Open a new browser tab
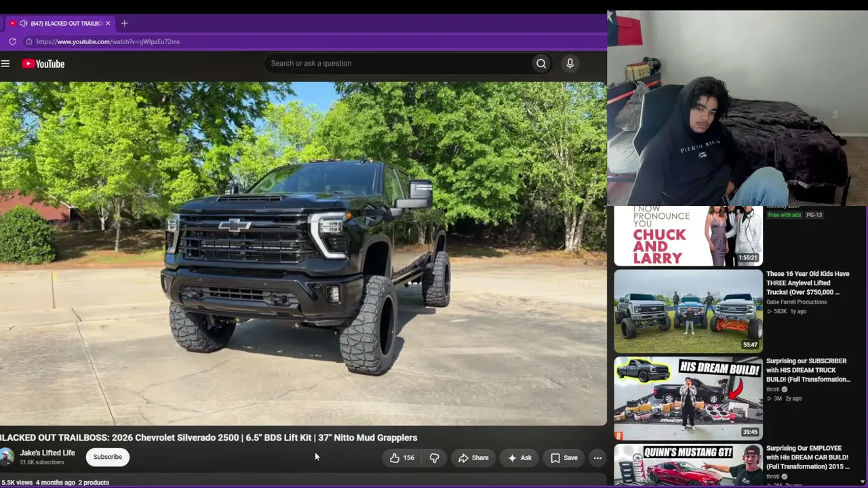 click(124, 23)
